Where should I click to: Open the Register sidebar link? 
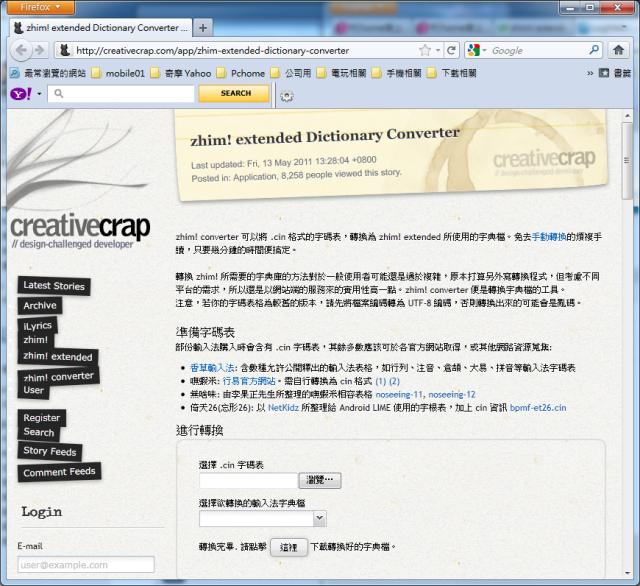42,418
